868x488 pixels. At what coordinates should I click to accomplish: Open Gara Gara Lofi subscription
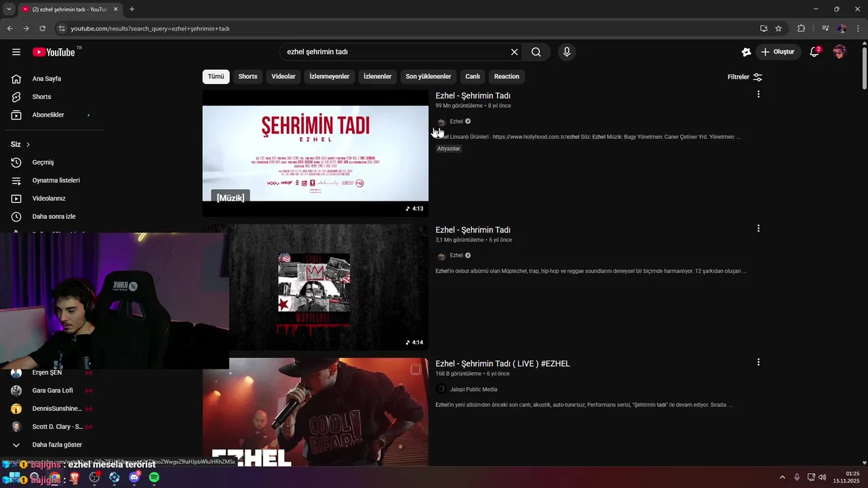[52, 390]
